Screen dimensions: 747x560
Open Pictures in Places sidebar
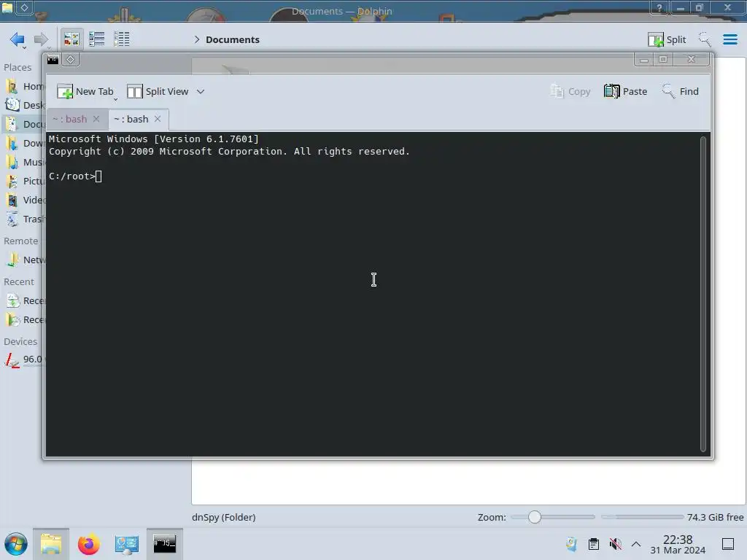pos(26,182)
